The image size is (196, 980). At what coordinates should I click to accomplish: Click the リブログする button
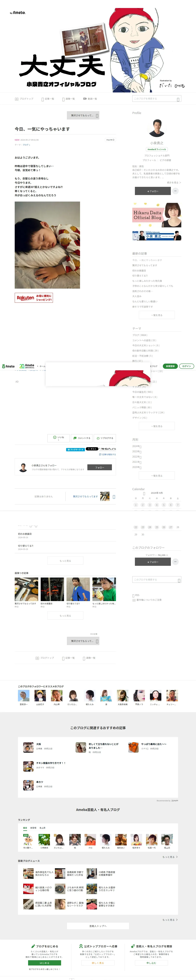coord(105,438)
